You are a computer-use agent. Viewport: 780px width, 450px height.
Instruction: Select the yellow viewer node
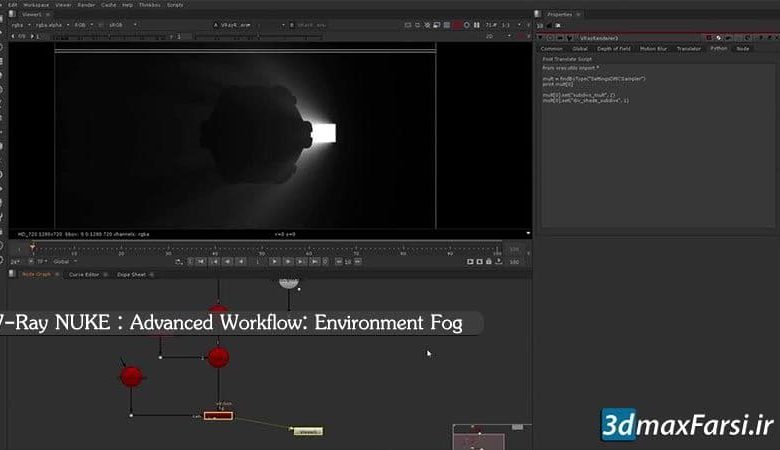click(308, 431)
